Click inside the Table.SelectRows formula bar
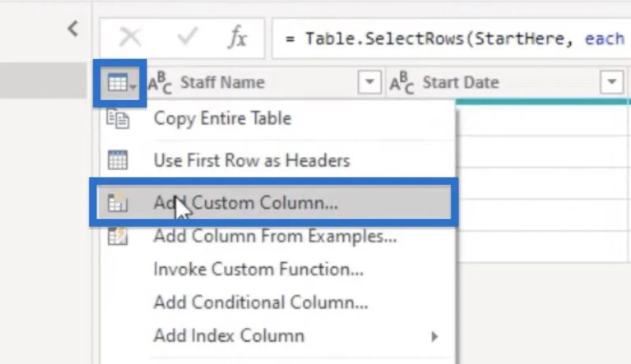This screenshot has height=364, width=631. point(451,39)
